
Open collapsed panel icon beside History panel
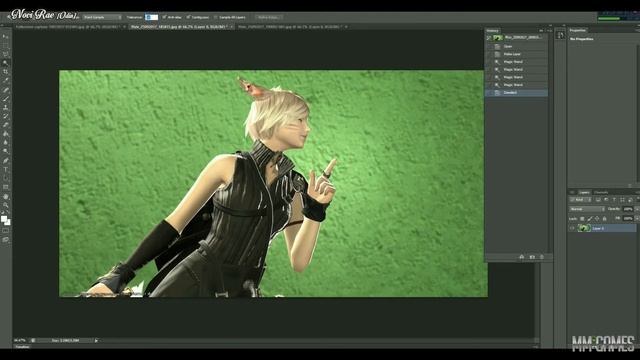click(560, 36)
